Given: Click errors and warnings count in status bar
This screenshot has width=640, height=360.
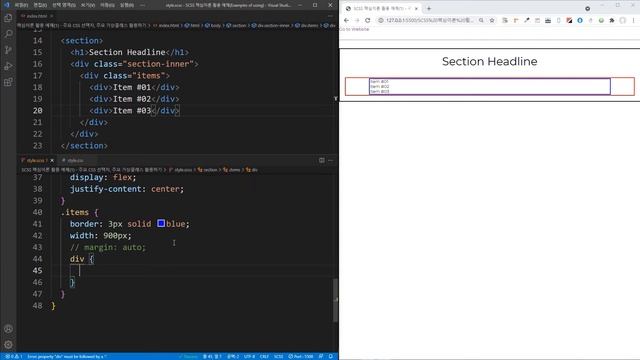Looking at the screenshot, I should pyautogui.click(x=13, y=356).
